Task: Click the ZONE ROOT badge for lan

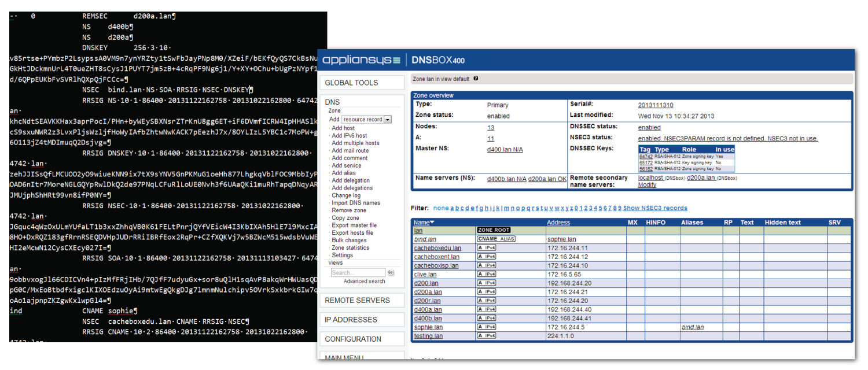Action: 494,230
